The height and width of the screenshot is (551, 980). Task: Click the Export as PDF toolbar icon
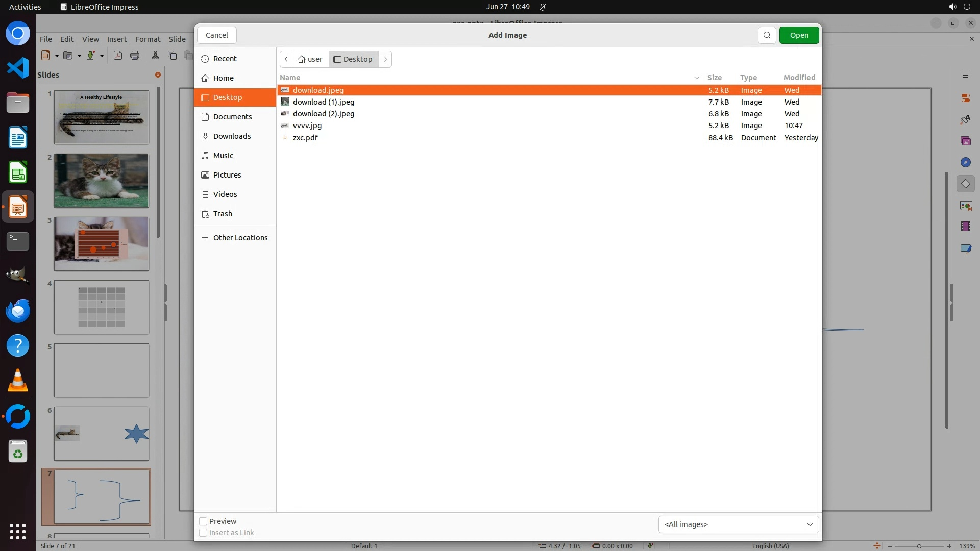pyautogui.click(x=118, y=55)
